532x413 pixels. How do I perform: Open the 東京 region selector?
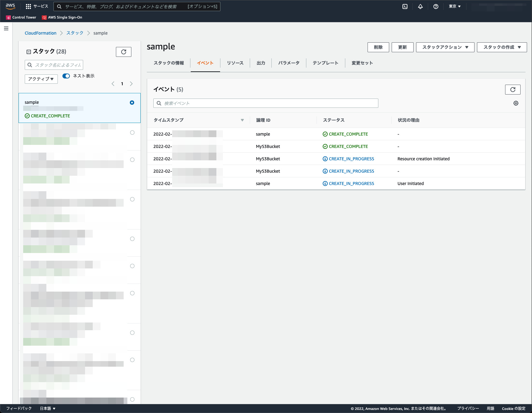(x=455, y=6)
